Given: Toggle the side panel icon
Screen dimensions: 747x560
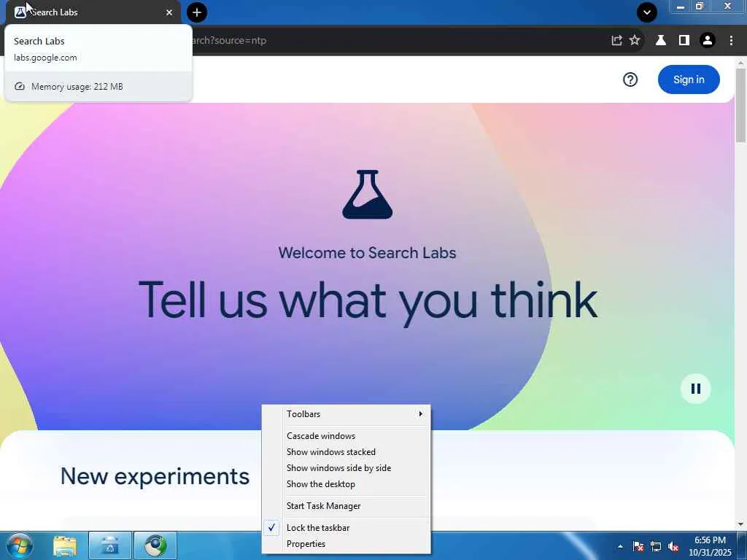Looking at the screenshot, I should [684, 41].
